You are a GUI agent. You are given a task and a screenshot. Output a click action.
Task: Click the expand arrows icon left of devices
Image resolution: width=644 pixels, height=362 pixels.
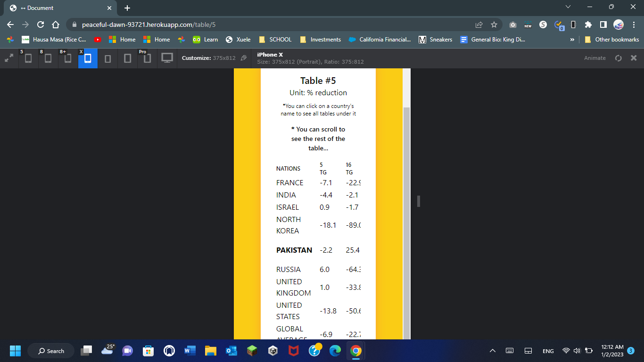pyautogui.click(x=9, y=58)
